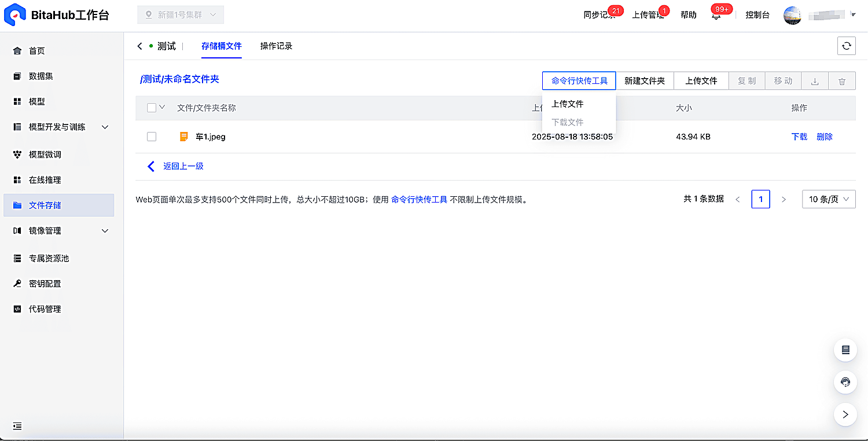Open the user account dropdown arrow
Viewport: 868px width, 441px height.
(854, 14)
